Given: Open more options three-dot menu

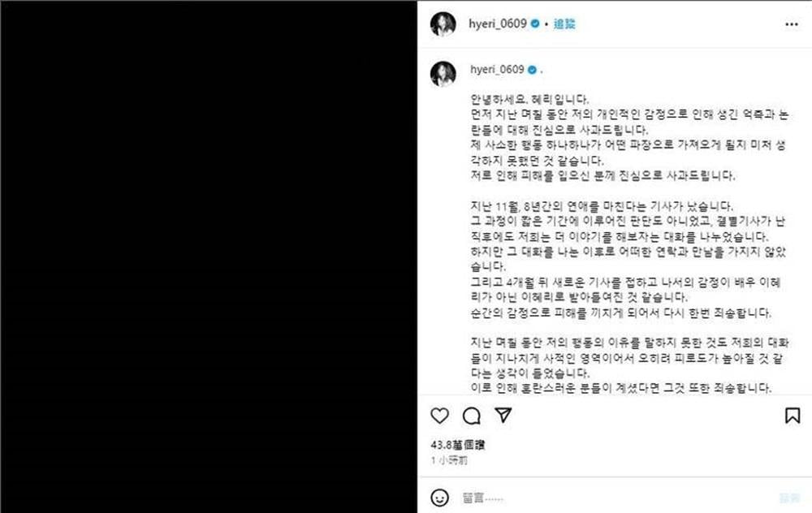Looking at the screenshot, I should coord(791,24).
